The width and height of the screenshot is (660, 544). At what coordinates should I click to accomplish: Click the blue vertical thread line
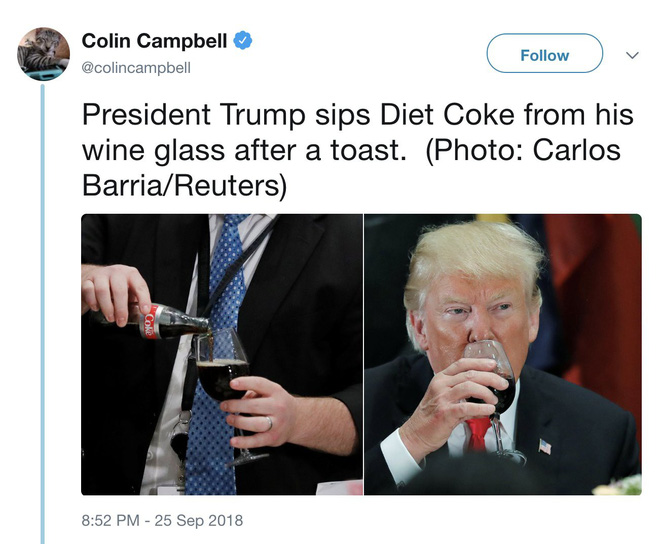[x=43, y=314]
